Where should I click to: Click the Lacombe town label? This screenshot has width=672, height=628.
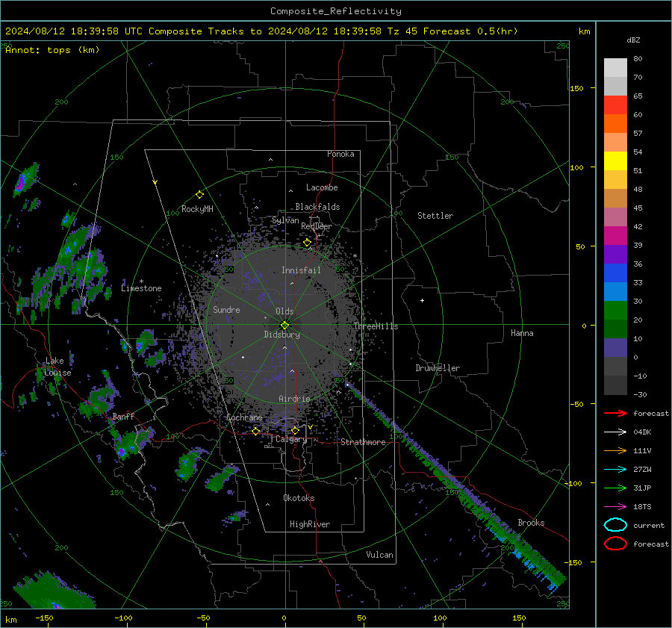tap(322, 187)
